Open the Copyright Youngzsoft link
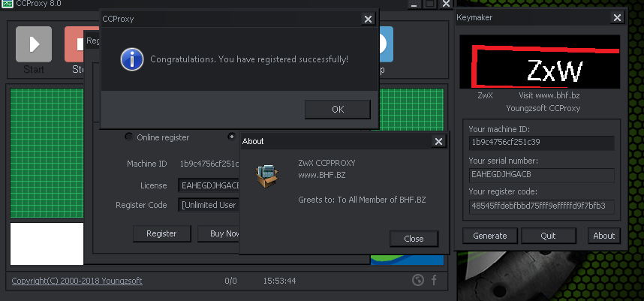This screenshot has width=644, height=301. point(77,281)
